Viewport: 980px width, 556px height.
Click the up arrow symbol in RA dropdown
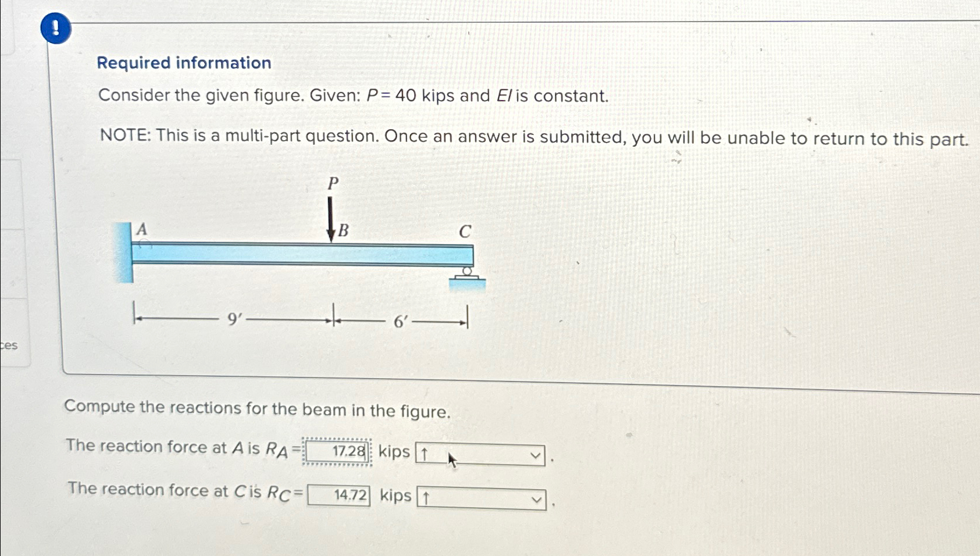click(x=426, y=454)
